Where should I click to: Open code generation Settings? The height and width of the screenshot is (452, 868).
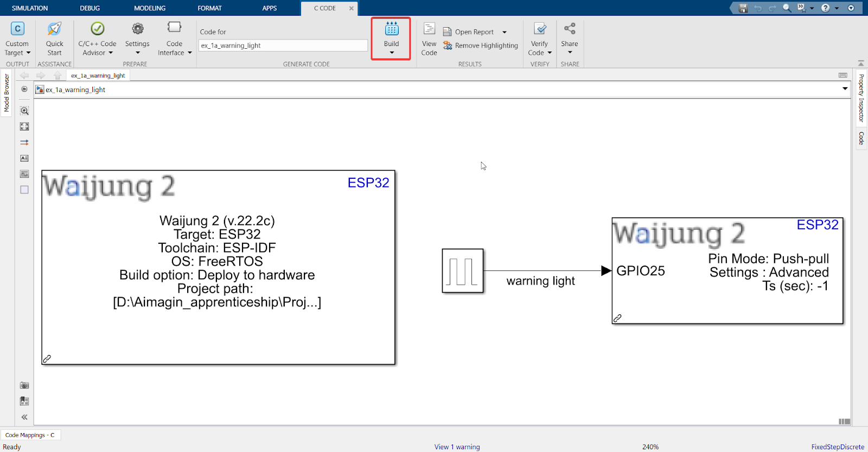click(x=137, y=39)
